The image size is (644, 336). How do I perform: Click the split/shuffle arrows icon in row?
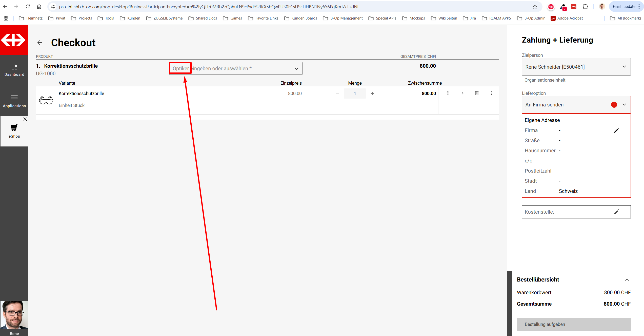click(447, 93)
